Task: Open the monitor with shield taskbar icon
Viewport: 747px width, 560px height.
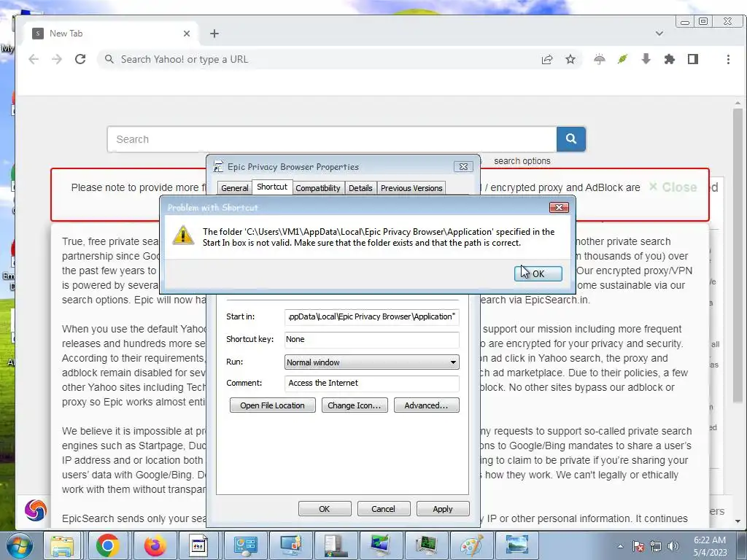Action: click(290, 545)
